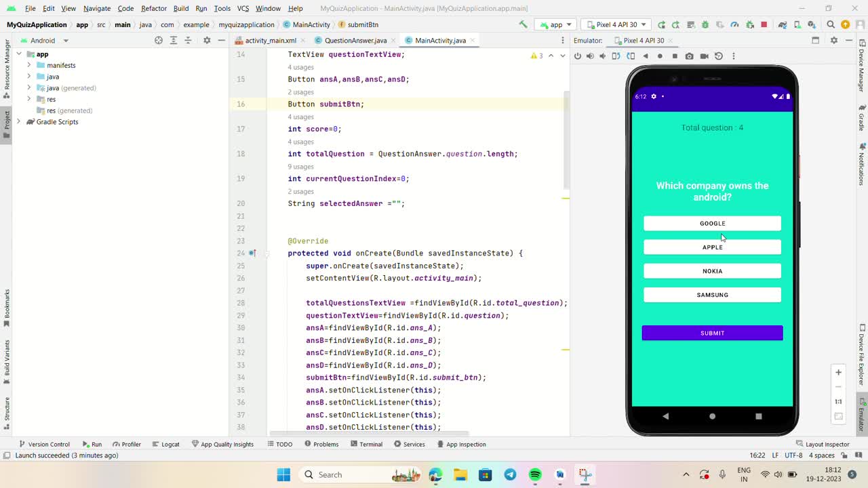Click the Expand All icon in the Project panel
868x488 pixels.
pyautogui.click(x=174, y=41)
